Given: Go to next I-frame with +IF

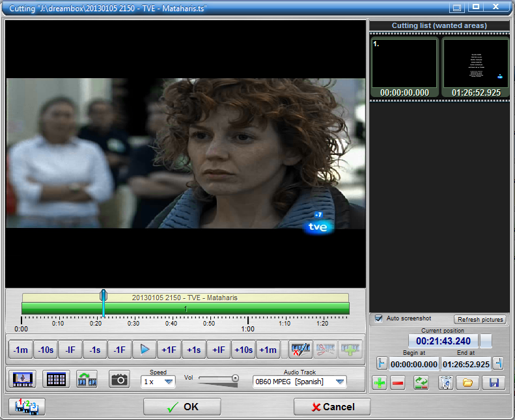Looking at the screenshot, I should [x=219, y=350].
